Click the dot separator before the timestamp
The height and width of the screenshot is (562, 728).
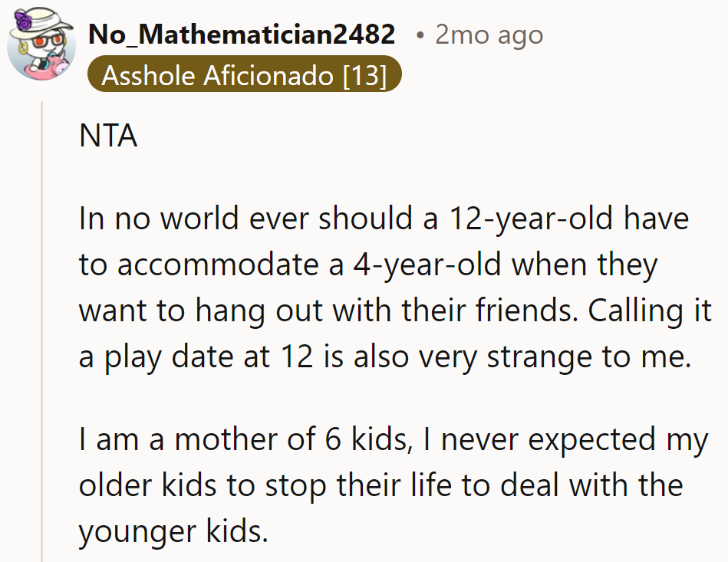coord(420,35)
